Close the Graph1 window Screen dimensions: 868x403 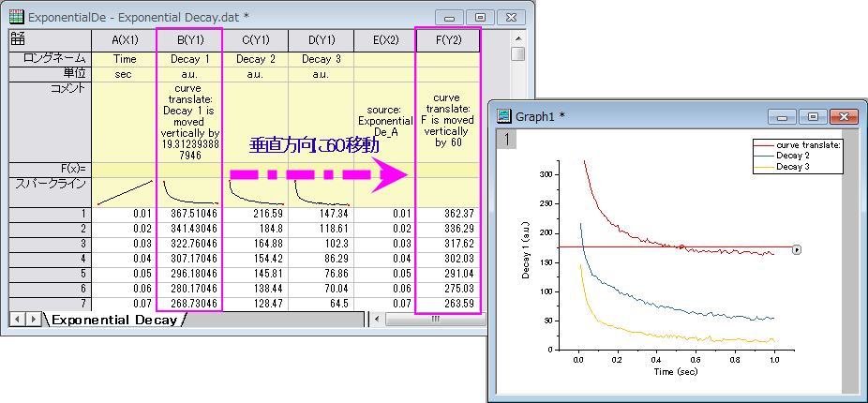point(844,117)
